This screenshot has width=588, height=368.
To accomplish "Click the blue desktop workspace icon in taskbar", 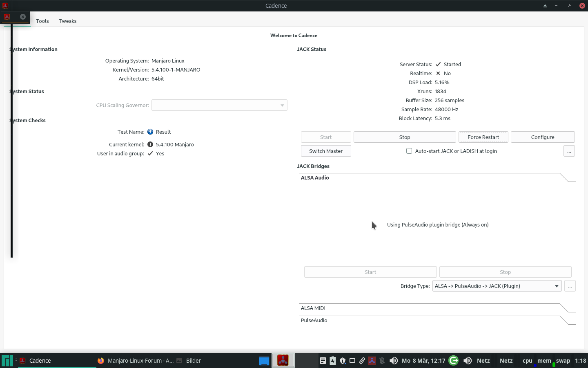I will [x=264, y=361].
